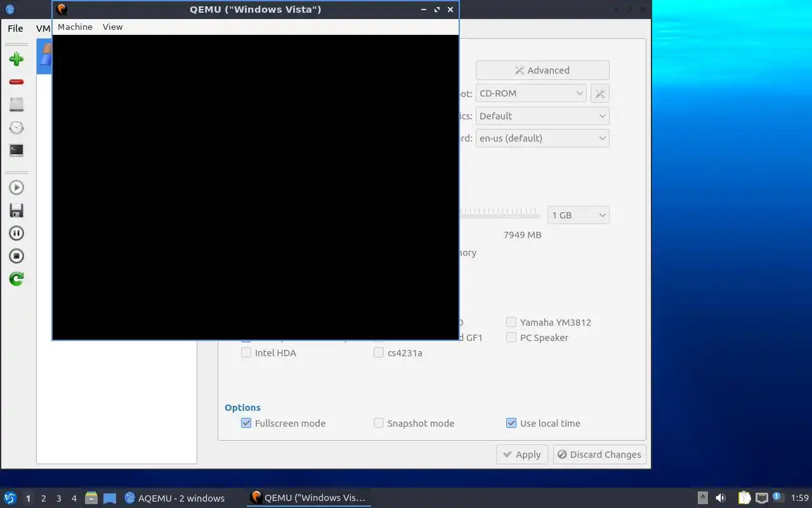Open the Lubuntu start menu icon
The image size is (812, 508).
click(10, 498)
